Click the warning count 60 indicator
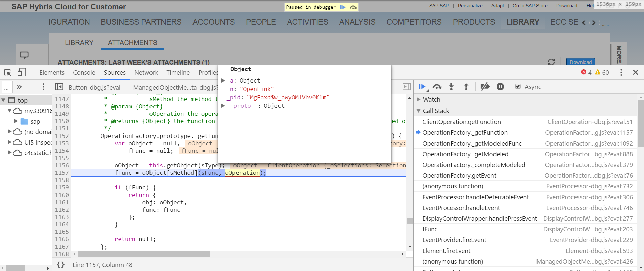 point(602,72)
